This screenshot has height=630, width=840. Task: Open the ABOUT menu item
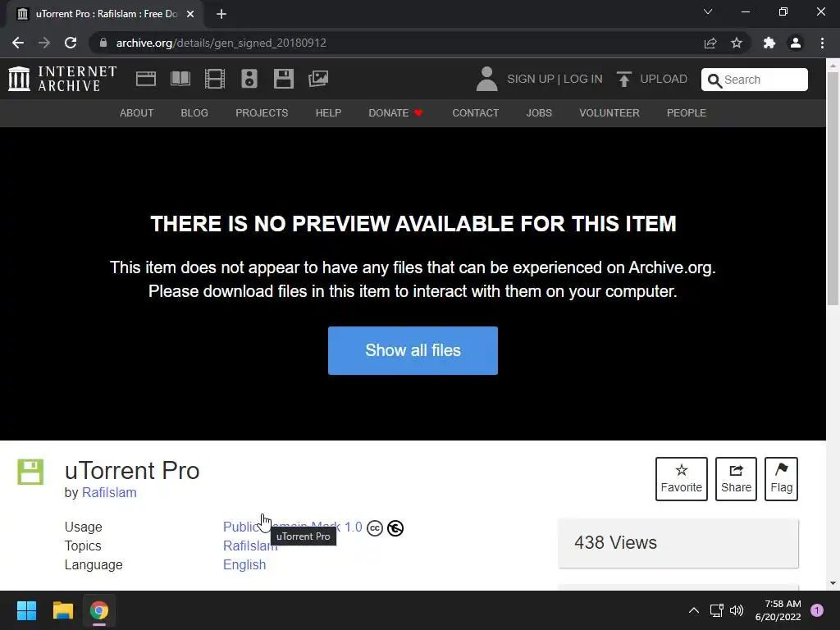[x=137, y=113]
